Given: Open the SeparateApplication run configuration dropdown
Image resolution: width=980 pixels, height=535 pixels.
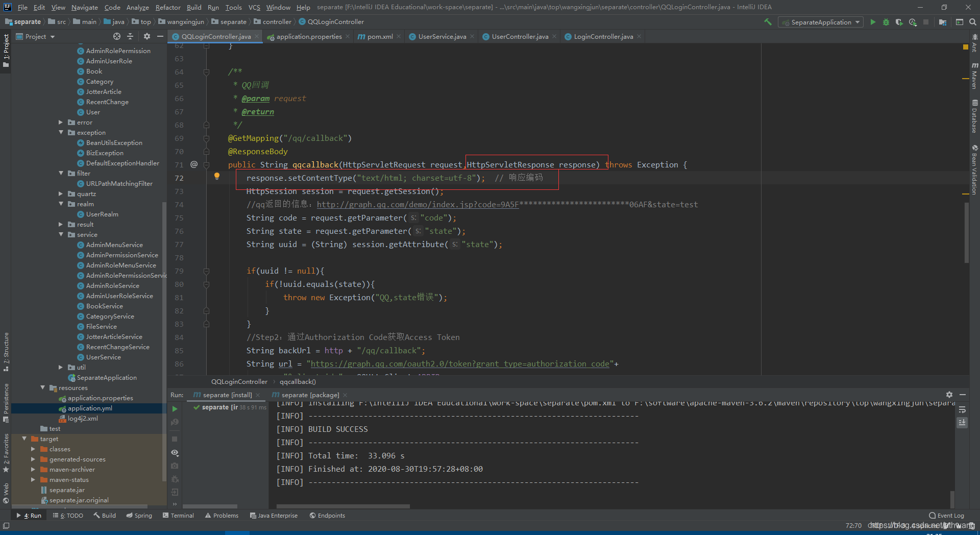Looking at the screenshot, I should tap(821, 22).
